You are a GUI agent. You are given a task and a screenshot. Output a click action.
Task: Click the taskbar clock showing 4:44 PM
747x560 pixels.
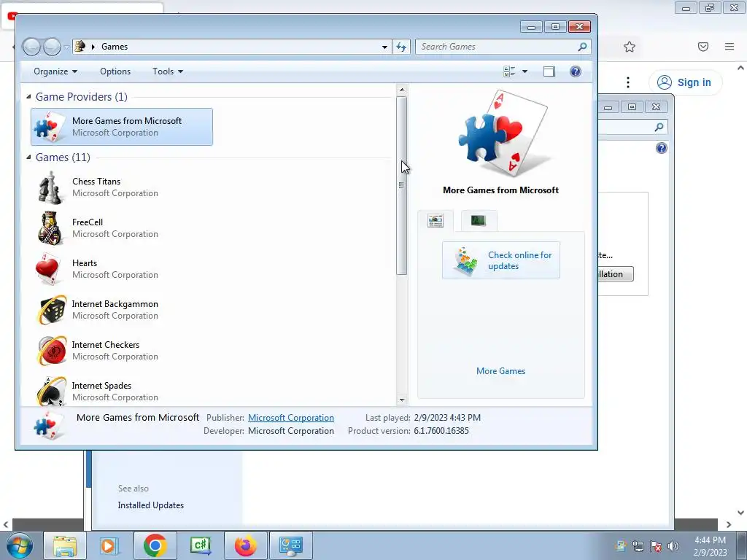tap(710, 546)
